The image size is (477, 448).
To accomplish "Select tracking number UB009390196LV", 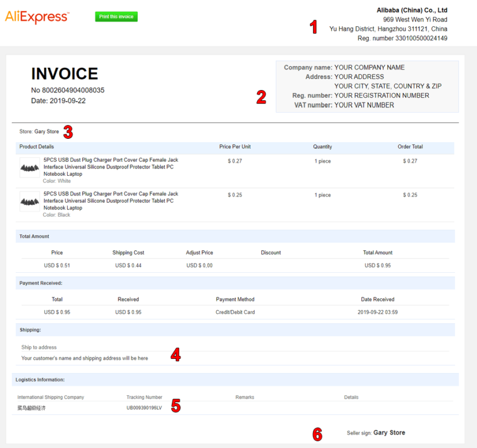I will click(144, 408).
